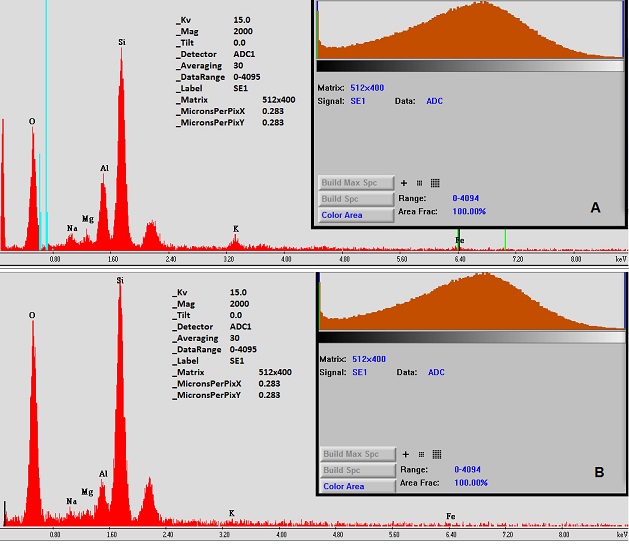Click the plus icon in panel A
Screen dimensions: 629x545
pos(404,183)
